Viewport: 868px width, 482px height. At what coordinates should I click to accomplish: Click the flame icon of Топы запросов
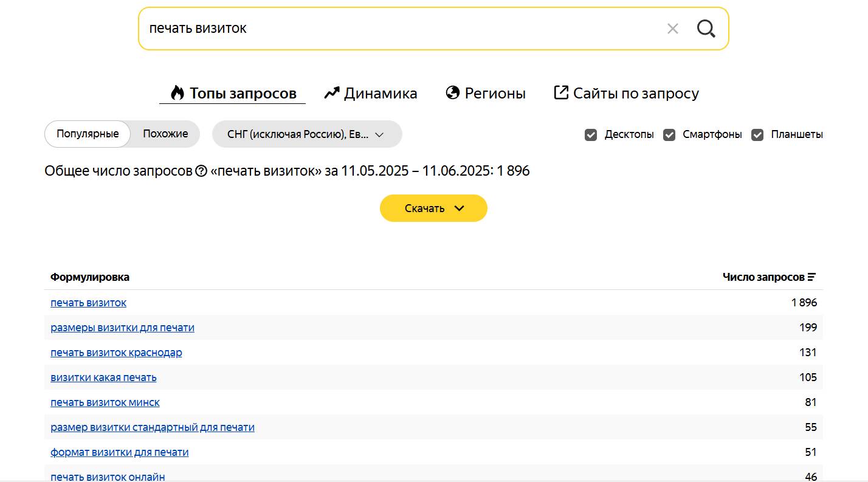177,93
